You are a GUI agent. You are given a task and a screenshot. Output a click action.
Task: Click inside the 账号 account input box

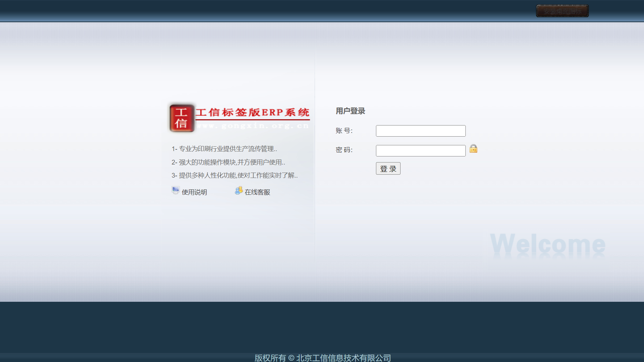pos(420,131)
